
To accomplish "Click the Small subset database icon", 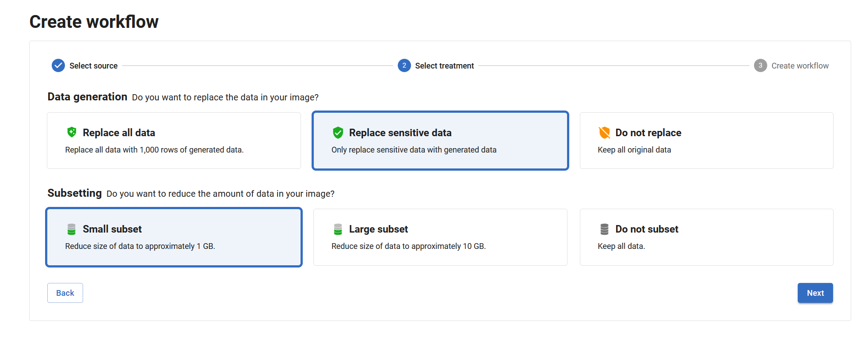I will (72, 229).
